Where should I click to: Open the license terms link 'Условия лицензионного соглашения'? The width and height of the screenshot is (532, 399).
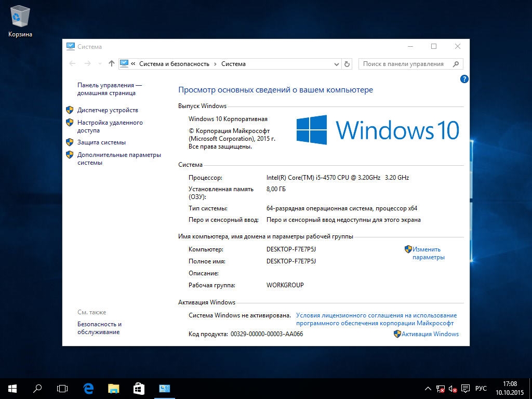point(377,320)
